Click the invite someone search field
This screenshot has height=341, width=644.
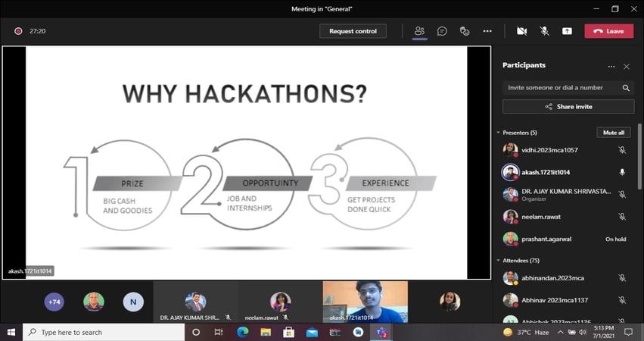pos(560,88)
